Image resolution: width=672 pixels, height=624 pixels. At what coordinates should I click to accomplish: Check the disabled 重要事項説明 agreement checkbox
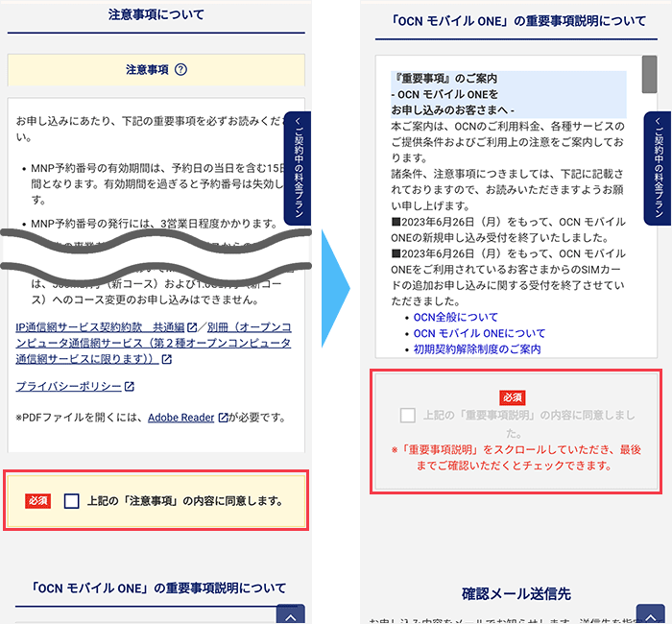coord(407,415)
